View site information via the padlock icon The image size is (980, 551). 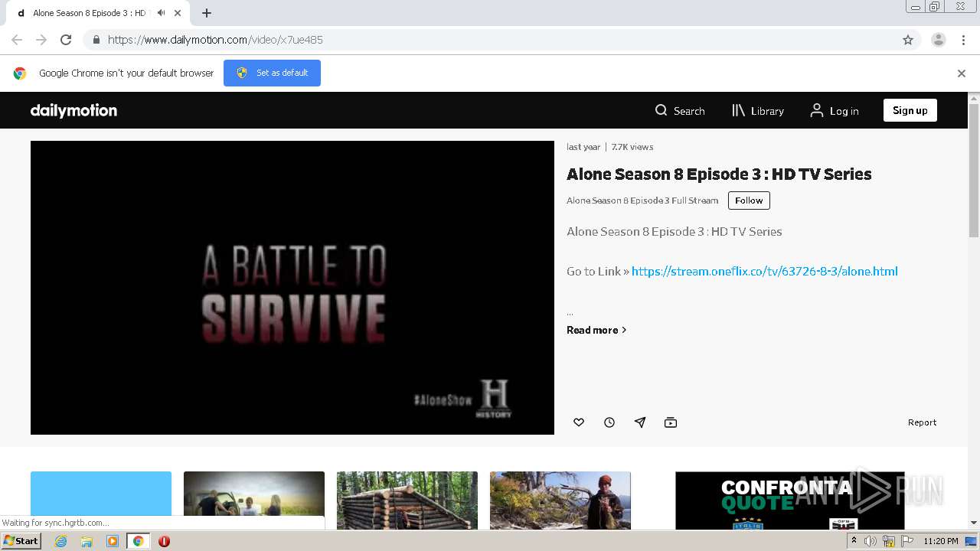coord(96,40)
